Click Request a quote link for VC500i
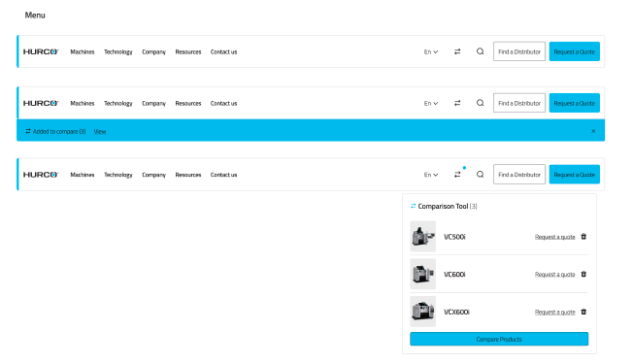633x364 pixels. pos(554,237)
